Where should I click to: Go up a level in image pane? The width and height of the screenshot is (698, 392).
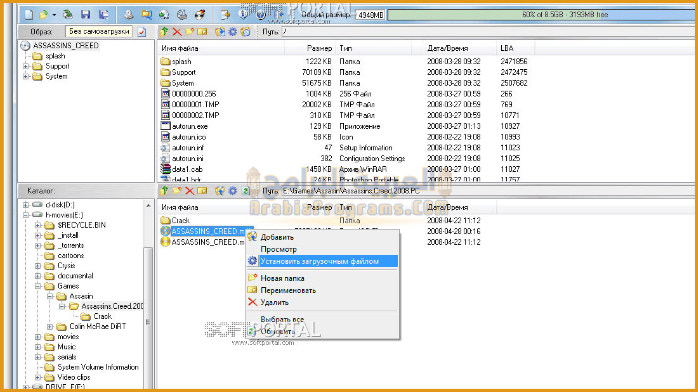[x=164, y=32]
